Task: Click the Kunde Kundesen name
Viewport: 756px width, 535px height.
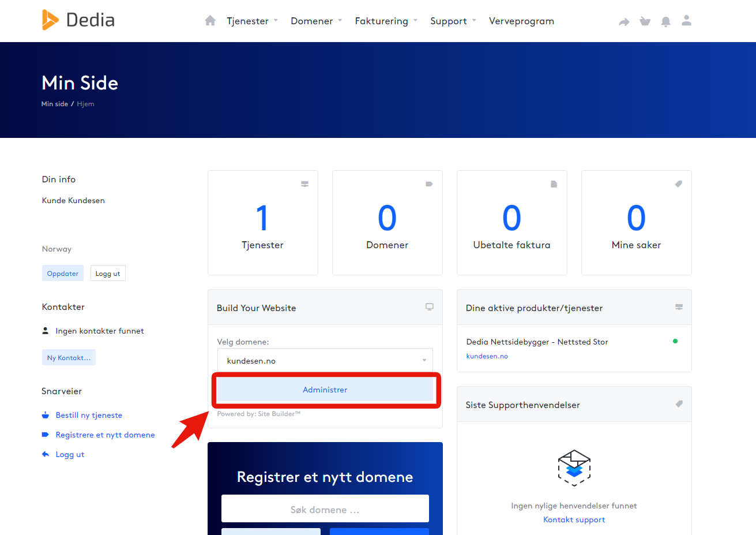Action: pyautogui.click(x=73, y=200)
